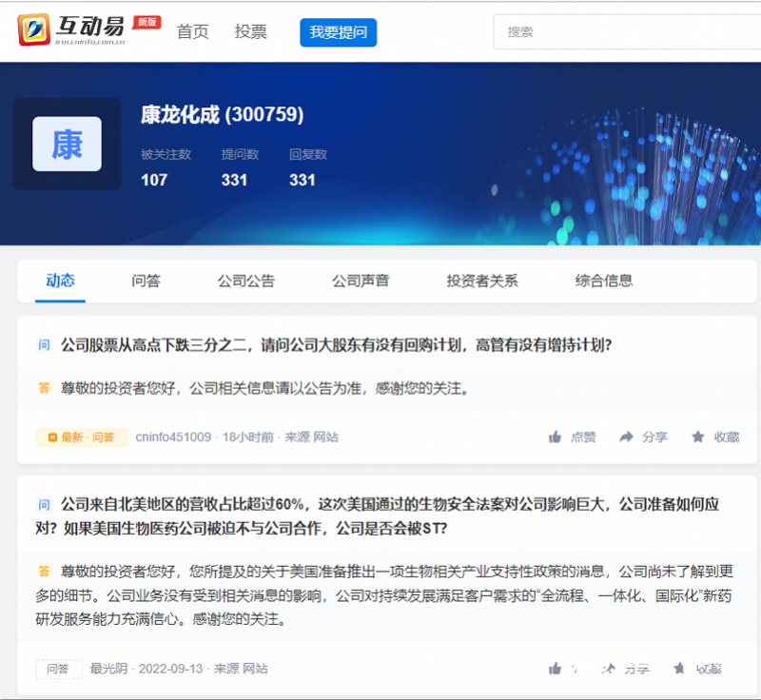Switch to the 投资者关系 tab
761x700 pixels.
click(x=482, y=281)
